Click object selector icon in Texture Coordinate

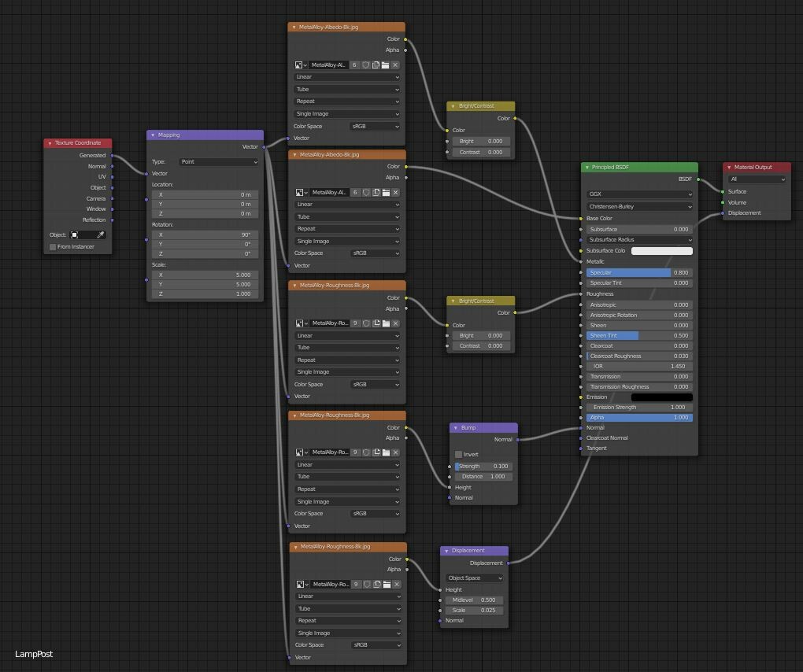point(74,235)
